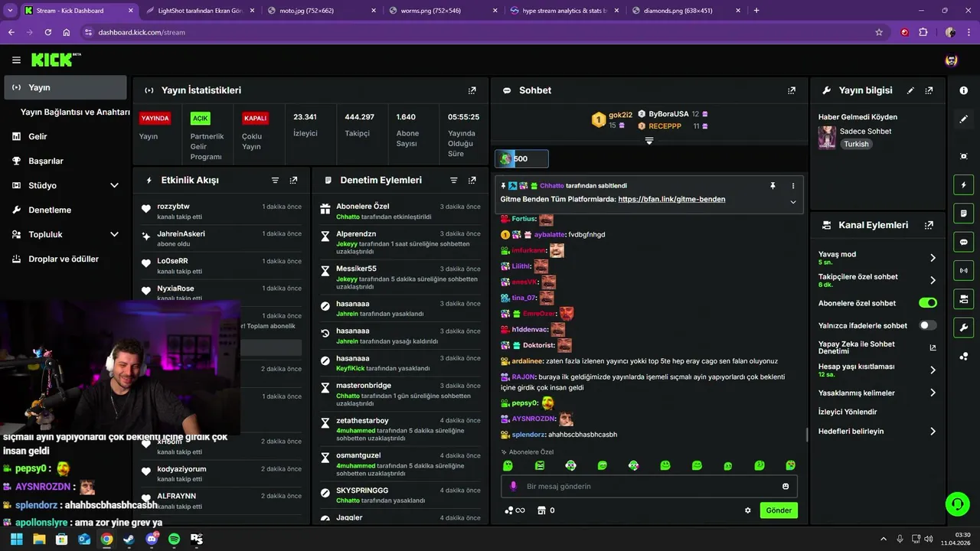Open the shop icon showing 0 below chat
Screen dimensions: 980x551
(x=546, y=510)
